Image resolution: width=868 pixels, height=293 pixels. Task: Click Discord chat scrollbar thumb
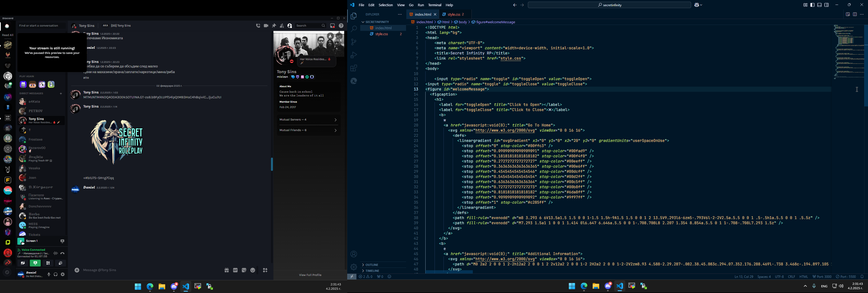272,164
